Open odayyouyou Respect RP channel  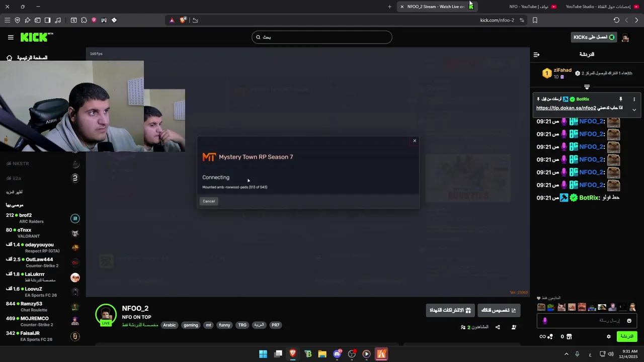pyautogui.click(x=43, y=247)
